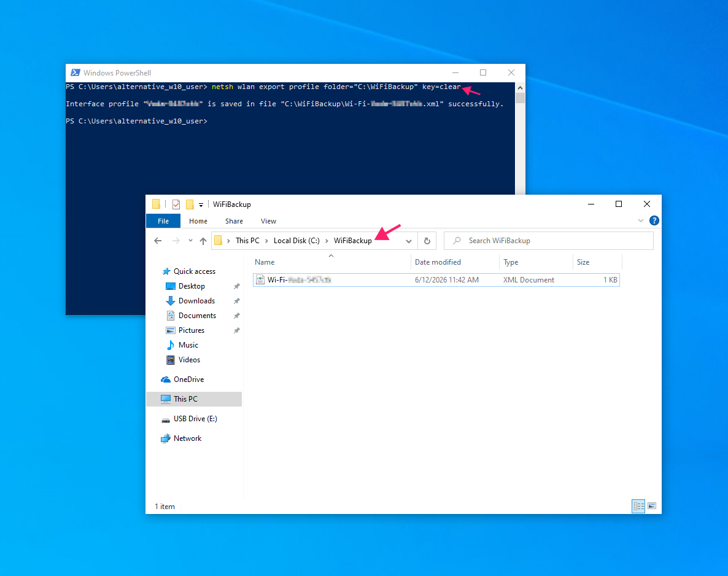The height and width of the screenshot is (576, 728).
Task: Refresh the WiFiBackup folder
Action: [x=427, y=241]
